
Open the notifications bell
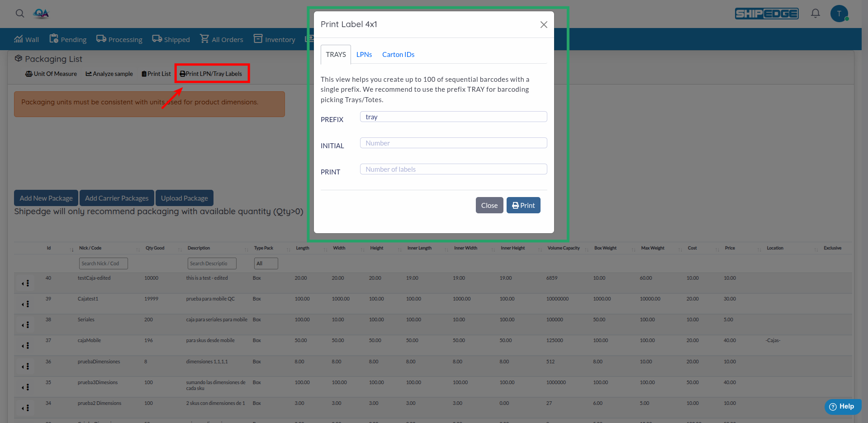coord(815,14)
